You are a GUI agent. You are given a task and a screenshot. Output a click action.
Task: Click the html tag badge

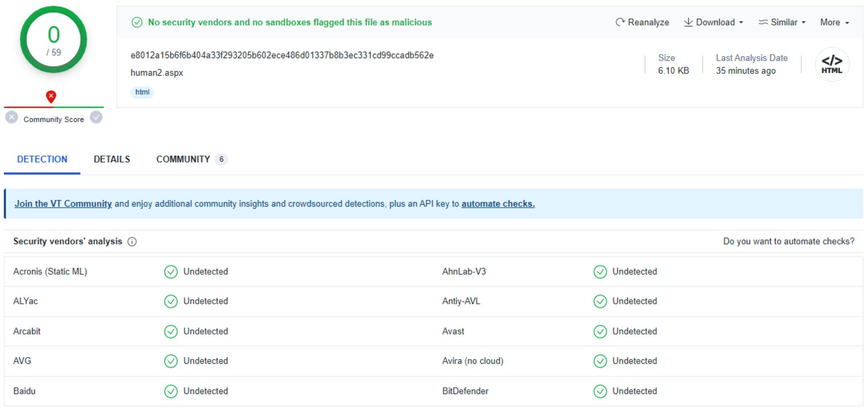(142, 92)
